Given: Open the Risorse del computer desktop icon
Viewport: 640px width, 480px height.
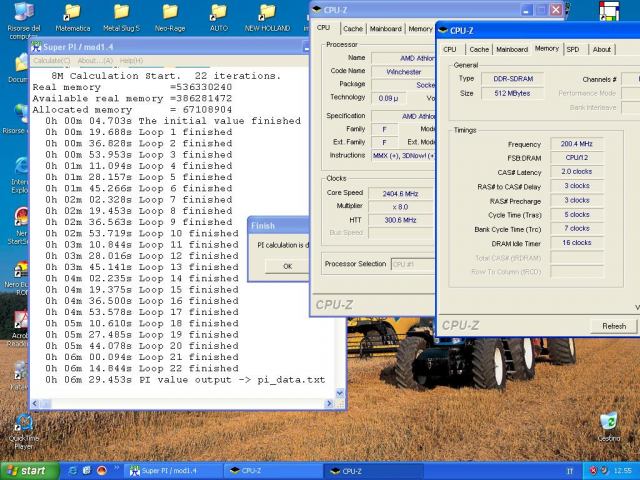Looking at the screenshot, I should 24,18.
